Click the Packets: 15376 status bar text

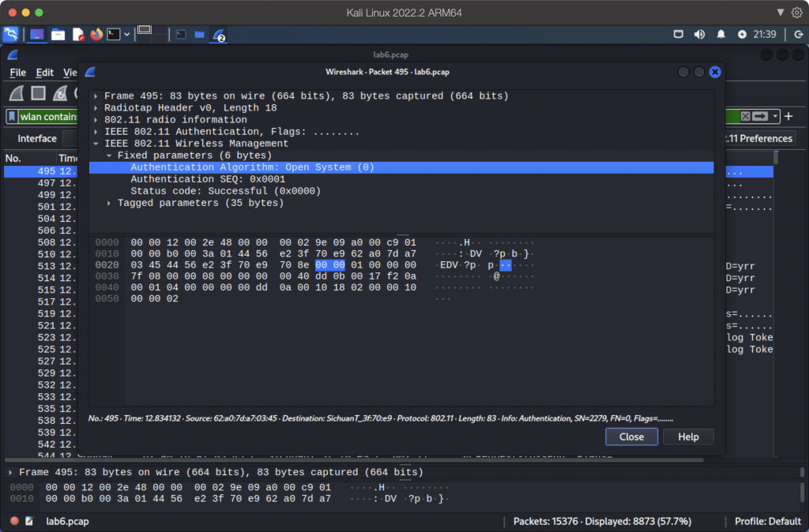tap(602, 521)
